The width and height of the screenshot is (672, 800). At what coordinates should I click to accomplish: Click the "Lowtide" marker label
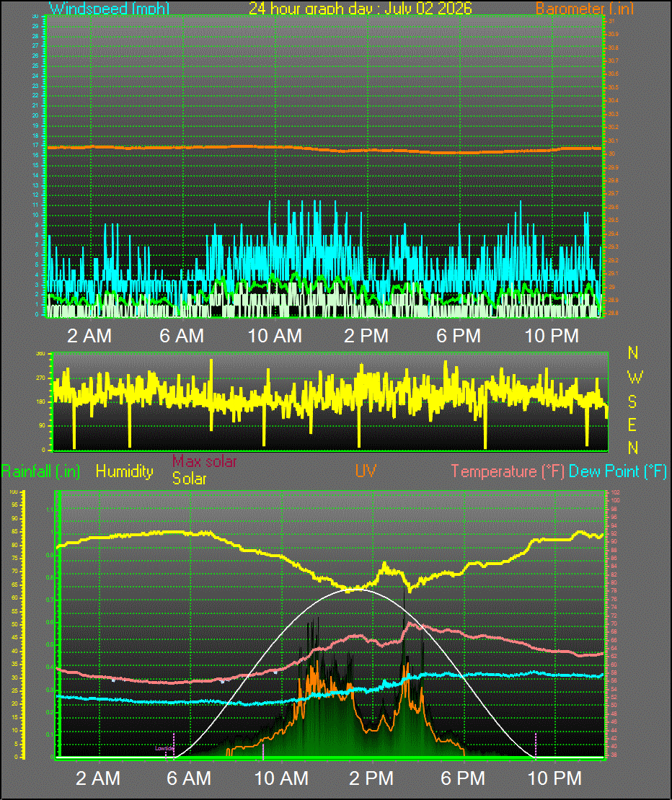[164, 749]
